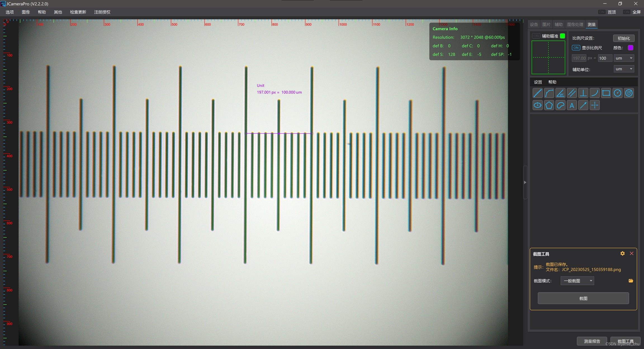This screenshot has height=349, width=644.
Task: Open the 辅助单位 unit dropdown
Action: [624, 69]
